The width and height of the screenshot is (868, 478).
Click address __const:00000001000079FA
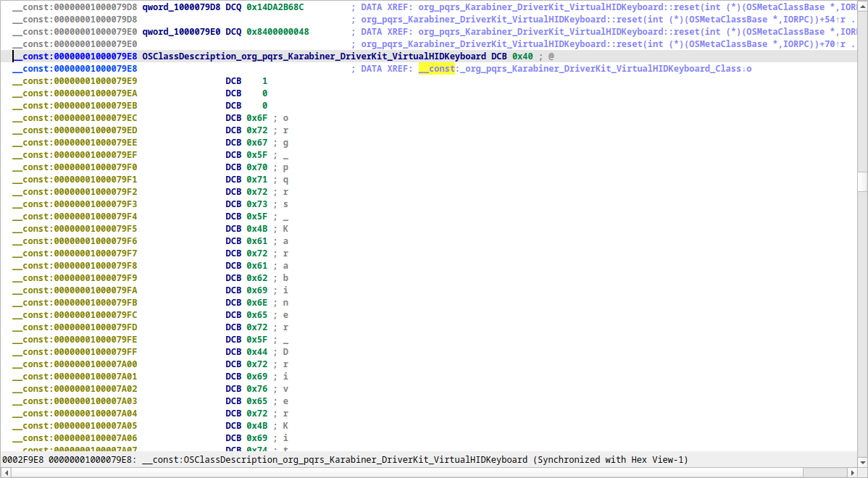point(75,290)
